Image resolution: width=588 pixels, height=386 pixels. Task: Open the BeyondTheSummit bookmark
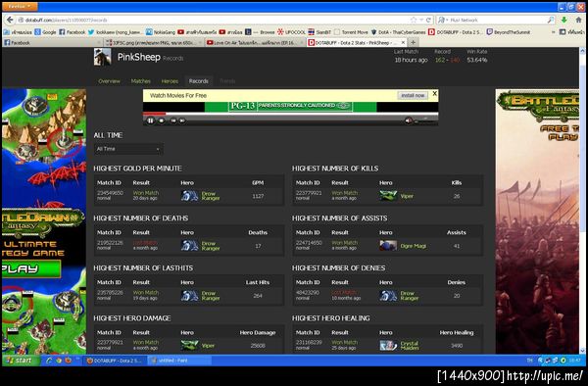[508, 32]
